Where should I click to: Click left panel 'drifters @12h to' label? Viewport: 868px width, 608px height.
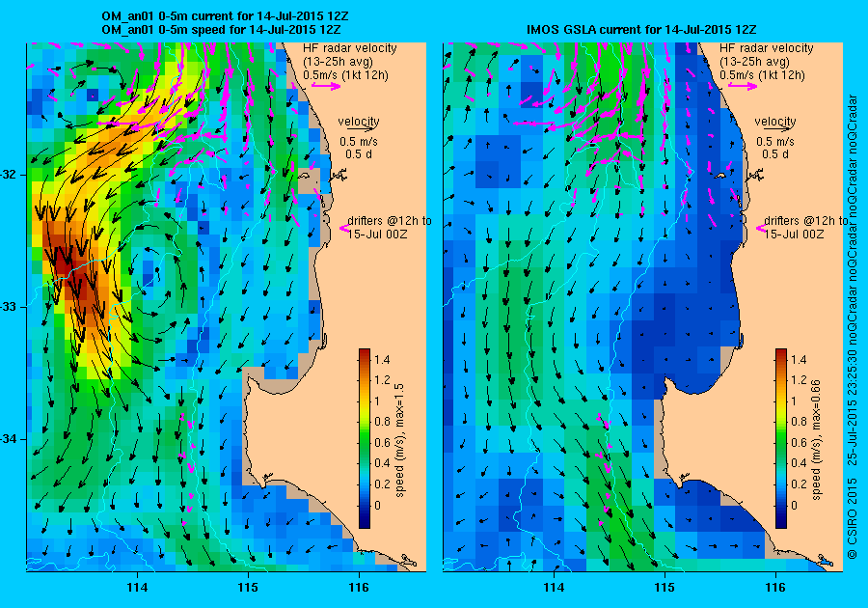pos(390,220)
